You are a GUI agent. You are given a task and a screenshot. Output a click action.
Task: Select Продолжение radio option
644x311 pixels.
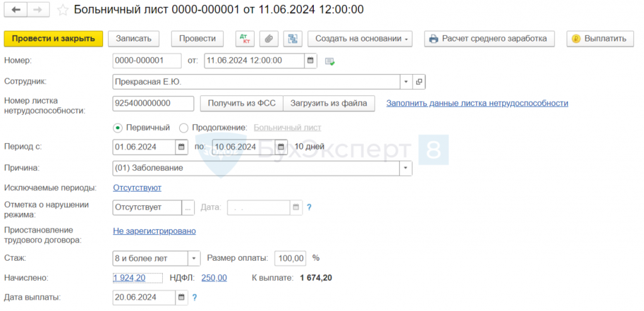[184, 128]
